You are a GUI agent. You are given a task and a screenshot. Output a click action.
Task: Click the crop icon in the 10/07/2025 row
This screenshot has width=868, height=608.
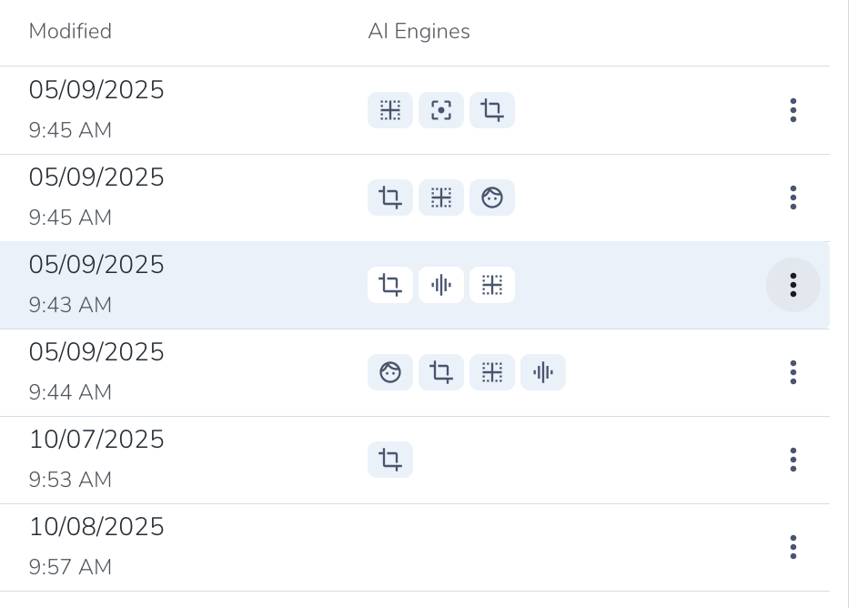(390, 460)
